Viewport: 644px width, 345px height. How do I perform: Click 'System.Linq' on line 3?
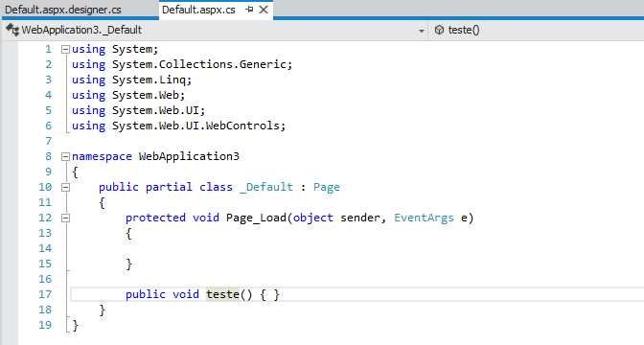(149, 80)
